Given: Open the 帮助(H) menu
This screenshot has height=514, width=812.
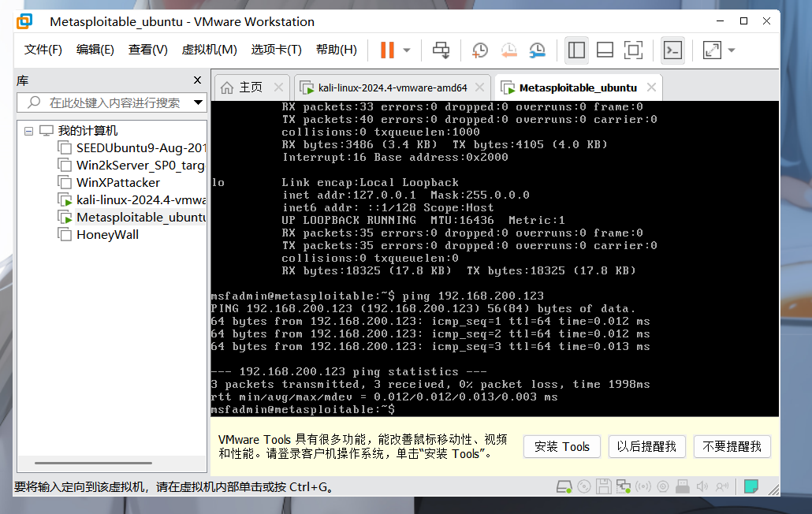Looking at the screenshot, I should click(337, 50).
